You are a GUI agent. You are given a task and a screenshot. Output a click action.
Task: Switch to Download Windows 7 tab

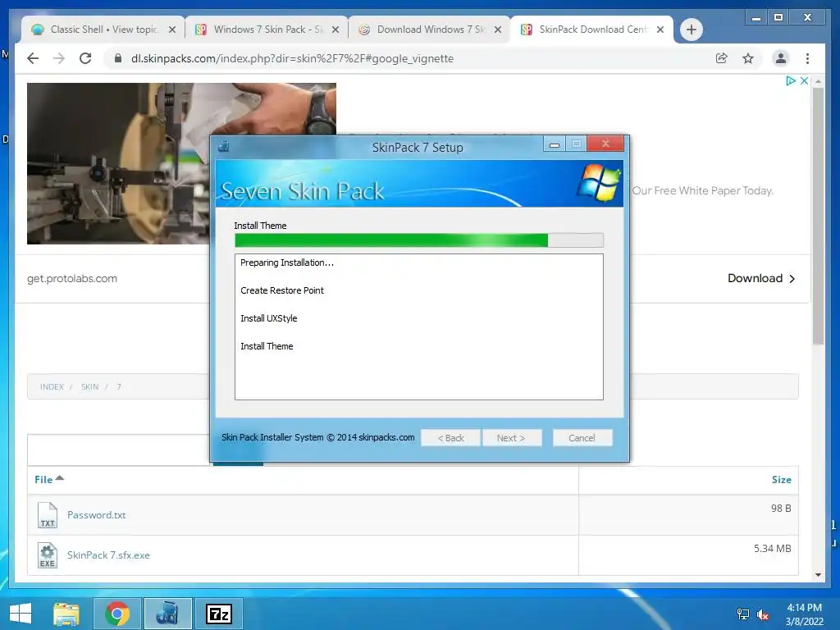pos(429,30)
